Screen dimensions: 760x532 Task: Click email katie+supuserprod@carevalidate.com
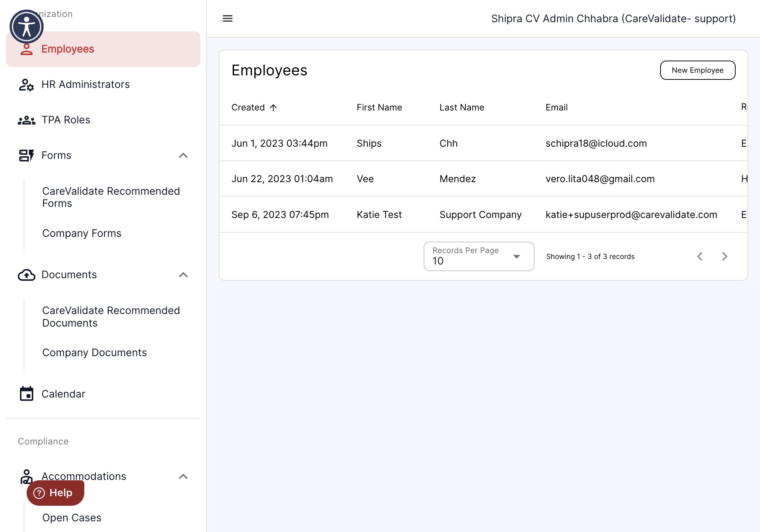coord(631,215)
